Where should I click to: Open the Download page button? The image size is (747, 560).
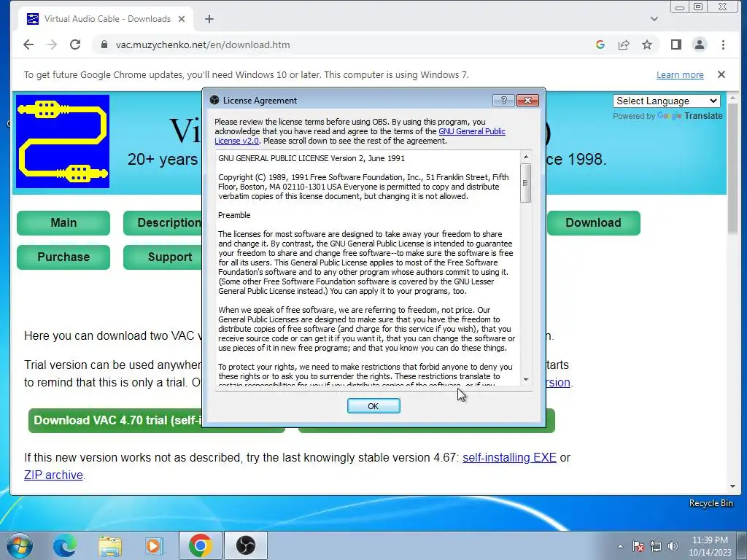tap(594, 223)
